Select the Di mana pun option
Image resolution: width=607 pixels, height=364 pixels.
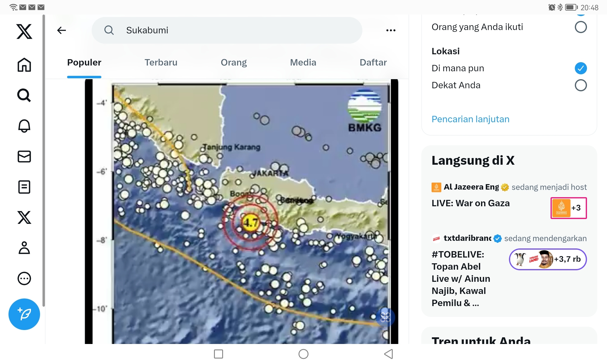[581, 68]
